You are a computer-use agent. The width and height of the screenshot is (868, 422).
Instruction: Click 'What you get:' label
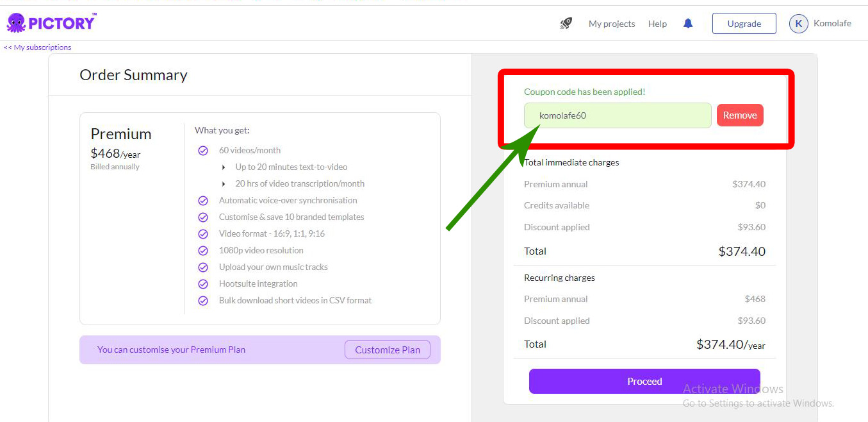222,130
